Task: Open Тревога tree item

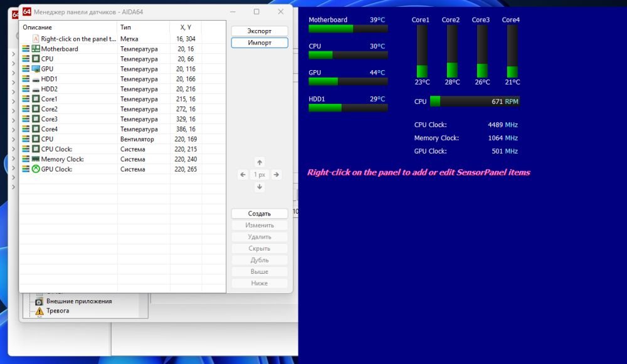Action: point(58,311)
